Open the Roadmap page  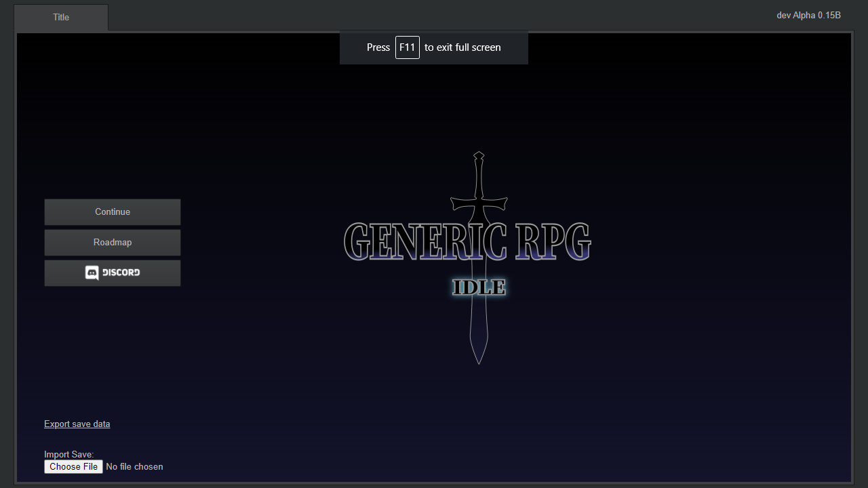tap(113, 243)
